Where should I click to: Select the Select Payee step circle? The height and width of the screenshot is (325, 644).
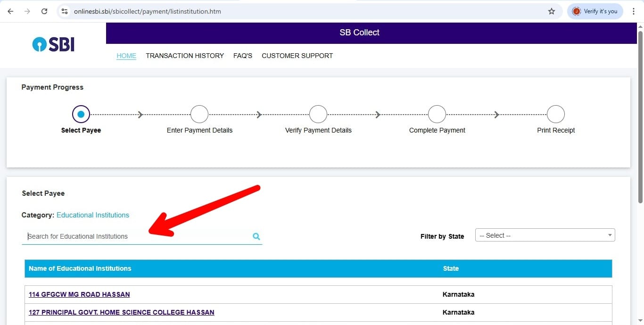coord(81,114)
